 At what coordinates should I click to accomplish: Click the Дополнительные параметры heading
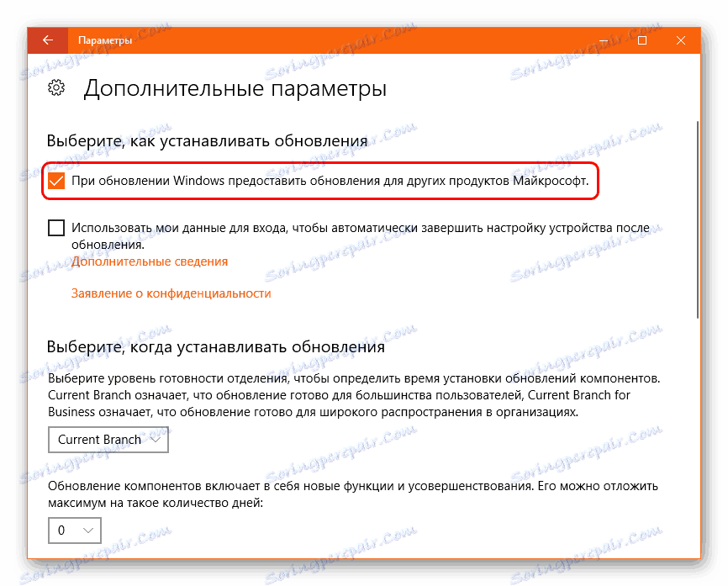tap(235, 87)
